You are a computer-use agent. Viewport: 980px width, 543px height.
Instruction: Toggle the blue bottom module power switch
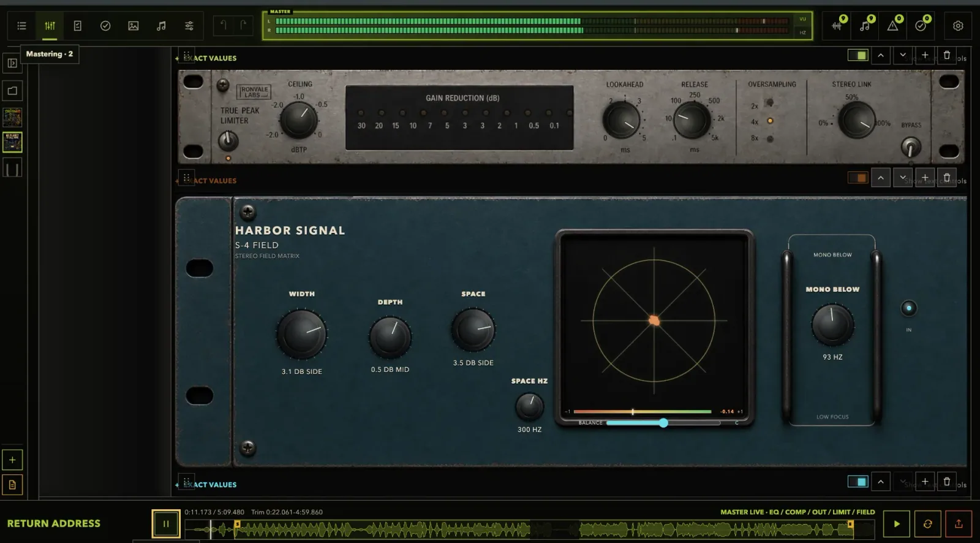[x=858, y=482]
